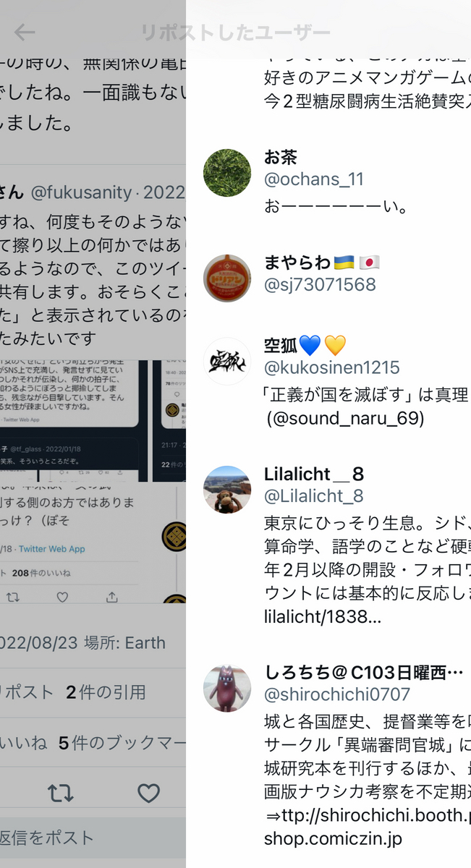Open お茶 profile avatar
Image resolution: width=471 pixels, height=868 pixels.
click(227, 173)
